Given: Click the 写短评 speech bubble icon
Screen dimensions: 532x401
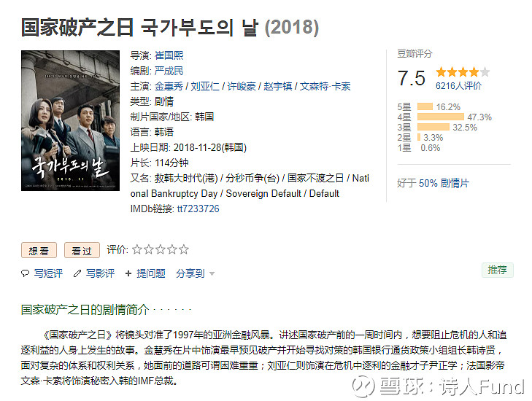Looking at the screenshot, I should click(25, 274).
